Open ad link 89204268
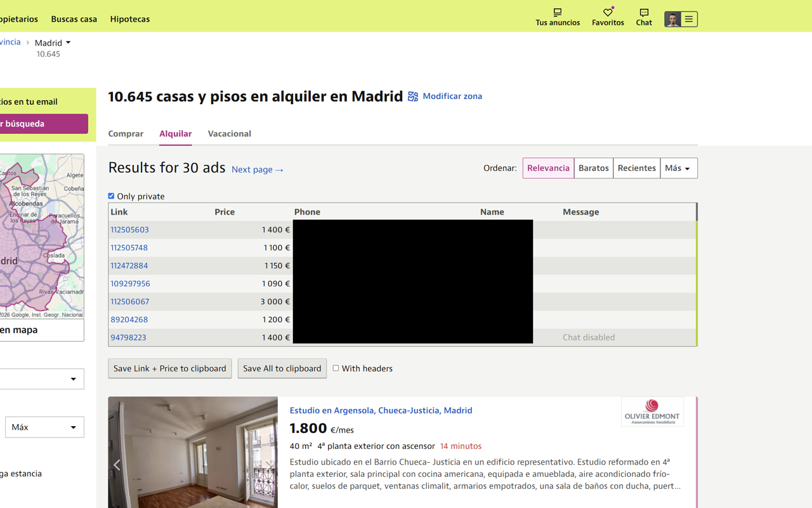Image resolution: width=812 pixels, height=508 pixels. (129, 319)
